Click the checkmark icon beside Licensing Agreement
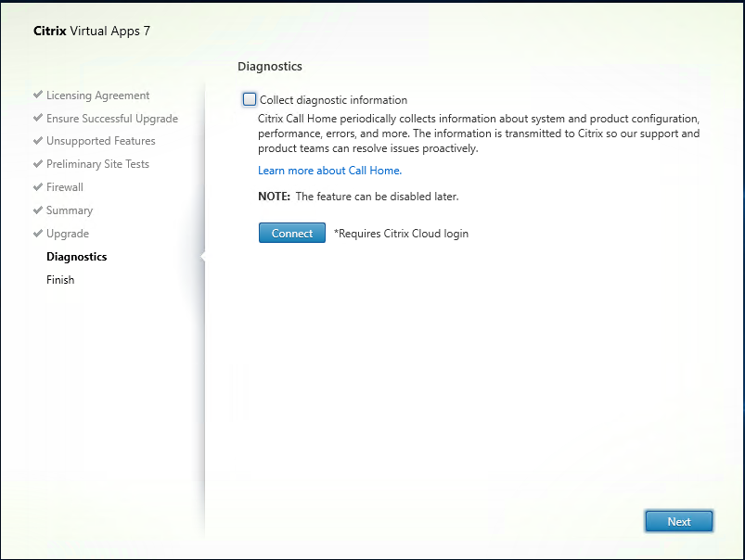Image resolution: width=745 pixels, height=560 pixels. (38, 95)
